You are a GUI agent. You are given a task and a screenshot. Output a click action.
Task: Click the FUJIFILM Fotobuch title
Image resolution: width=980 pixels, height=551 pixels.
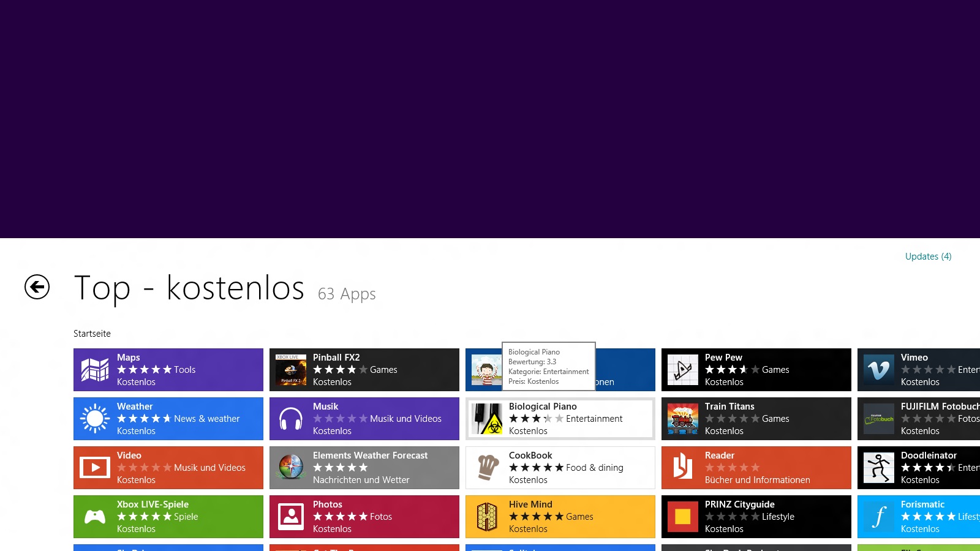[x=940, y=407]
